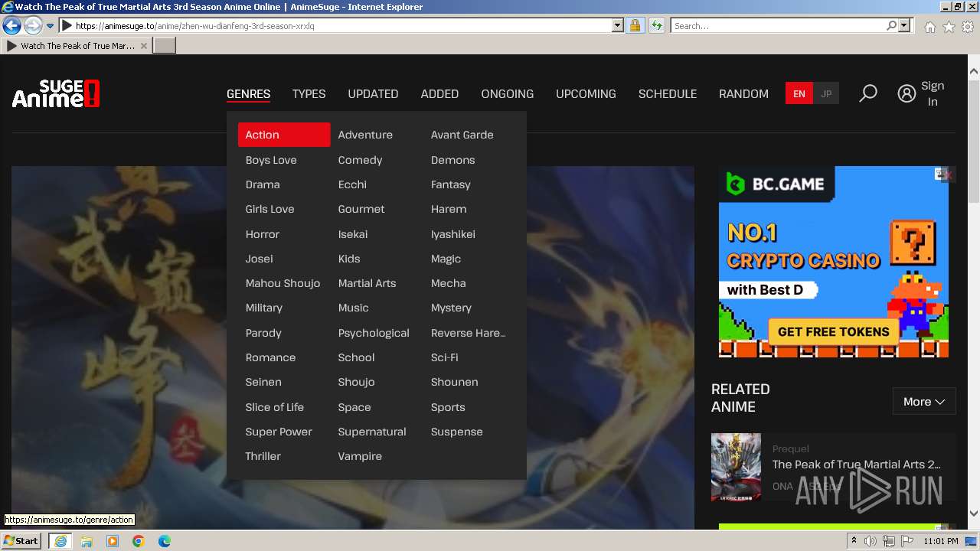Open a RANDOM anime
Screen dimensions: 980x551
[743, 93]
